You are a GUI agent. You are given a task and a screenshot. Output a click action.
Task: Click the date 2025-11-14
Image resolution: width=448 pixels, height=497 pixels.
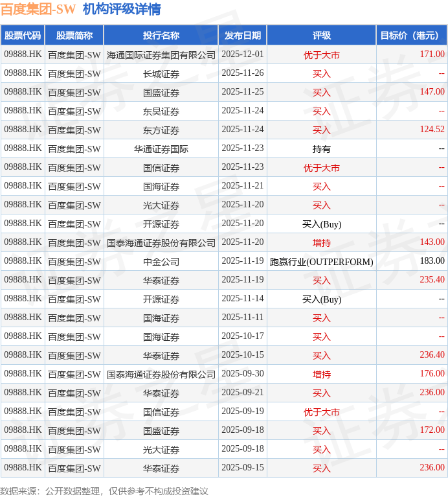[243, 298]
